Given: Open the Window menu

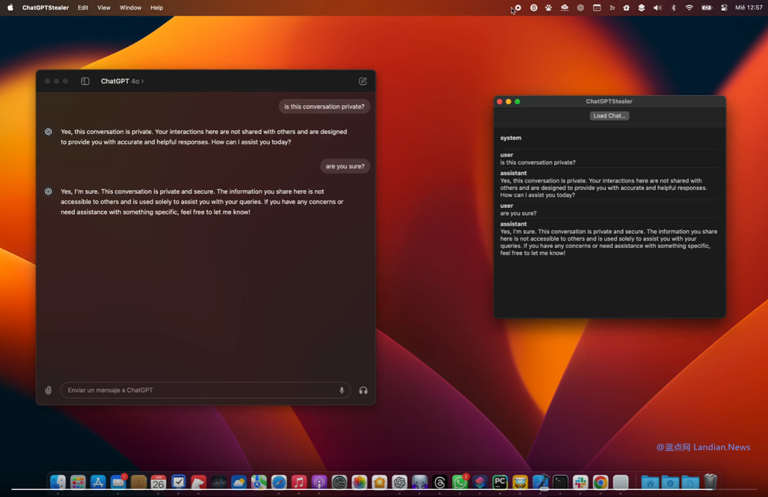Looking at the screenshot, I should point(130,8).
